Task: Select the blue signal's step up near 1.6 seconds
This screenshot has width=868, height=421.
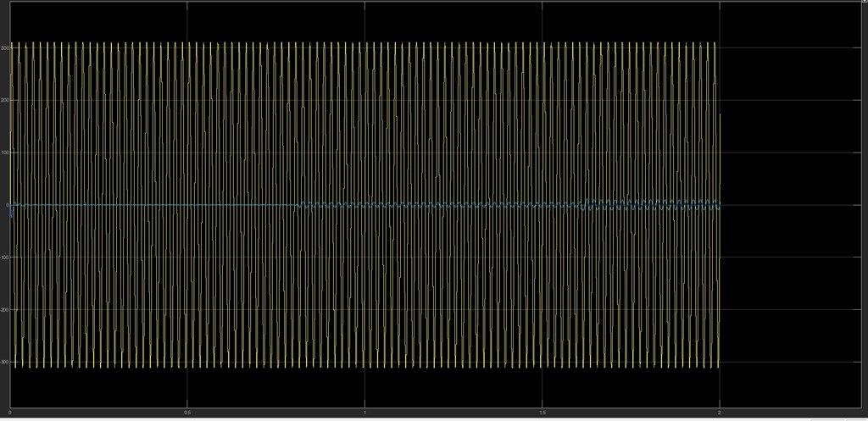Action: 585,204
